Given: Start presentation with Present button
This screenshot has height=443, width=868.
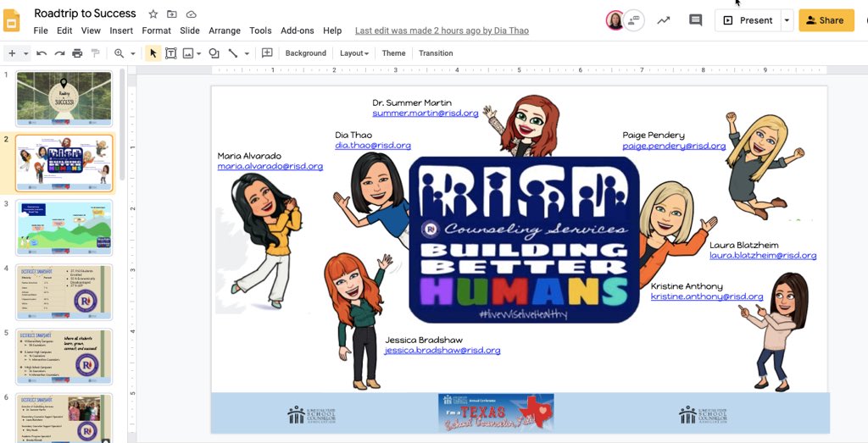Looking at the screenshot, I should coord(748,20).
